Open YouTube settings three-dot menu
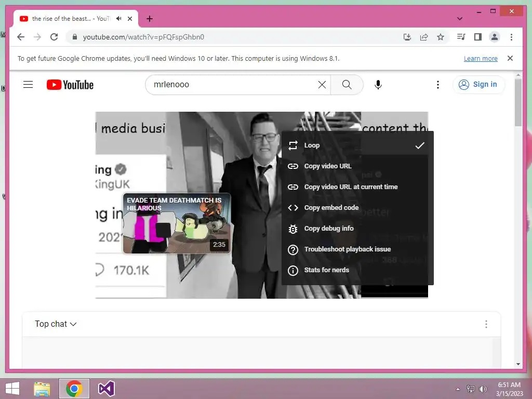The height and width of the screenshot is (399, 532). (437, 85)
